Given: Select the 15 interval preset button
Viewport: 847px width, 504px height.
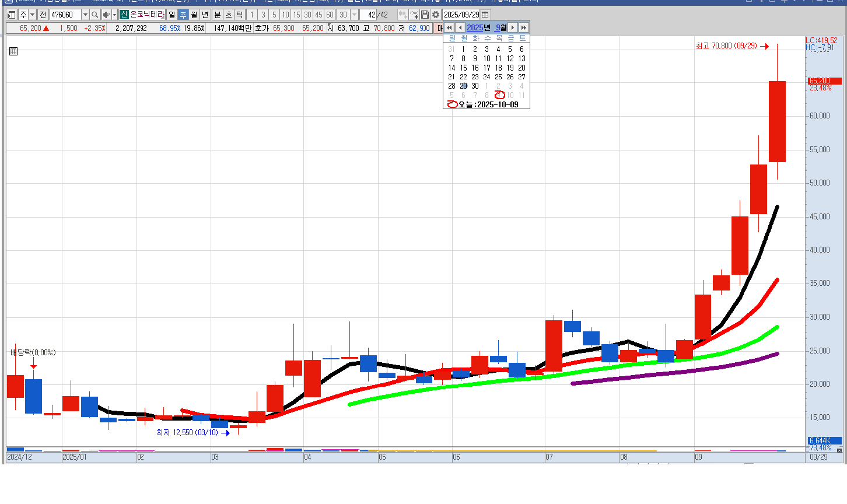Looking at the screenshot, I should [x=296, y=15].
